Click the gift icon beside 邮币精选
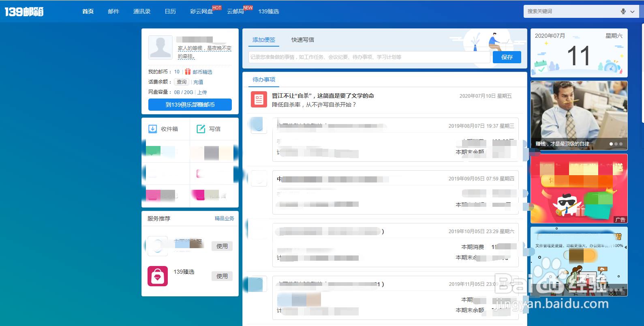Screen dimensions: 644x326 click(x=188, y=72)
